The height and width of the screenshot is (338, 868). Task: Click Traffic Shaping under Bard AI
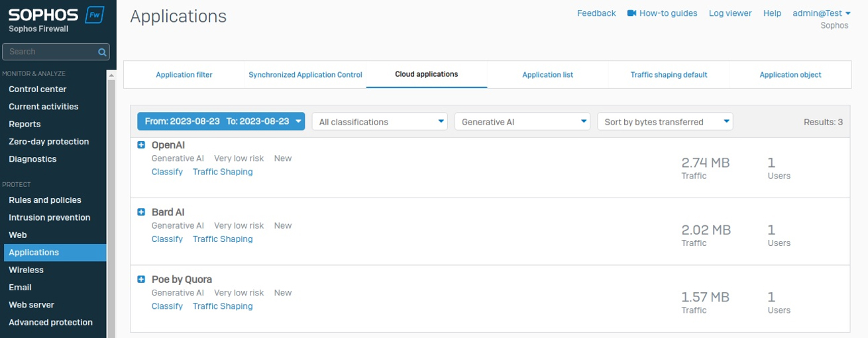[x=223, y=239]
